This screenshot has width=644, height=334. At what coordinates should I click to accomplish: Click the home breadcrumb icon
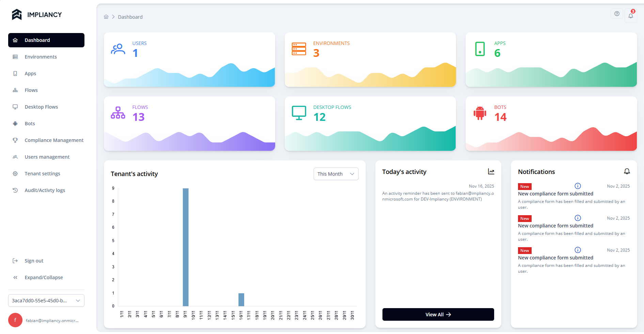pyautogui.click(x=106, y=17)
